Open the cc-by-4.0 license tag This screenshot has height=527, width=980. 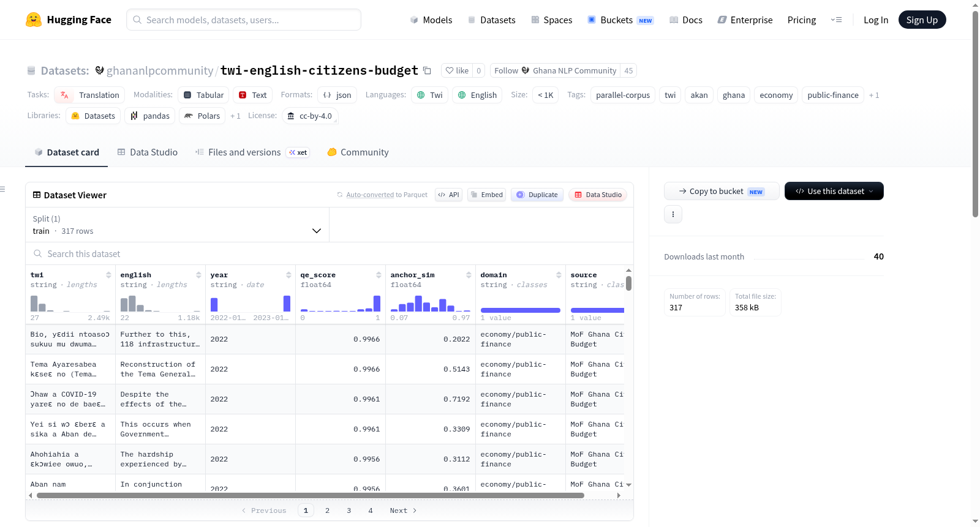tap(310, 116)
